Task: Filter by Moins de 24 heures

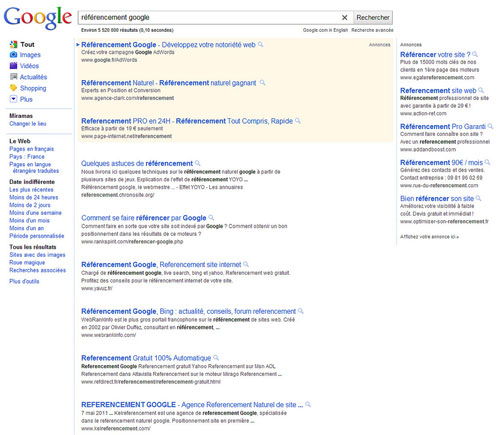Action: [x=34, y=197]
